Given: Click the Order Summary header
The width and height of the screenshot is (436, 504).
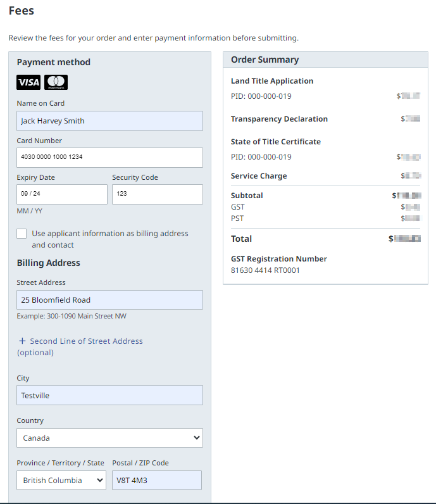Looking at the screenshot, I should (x=265, y=60).
